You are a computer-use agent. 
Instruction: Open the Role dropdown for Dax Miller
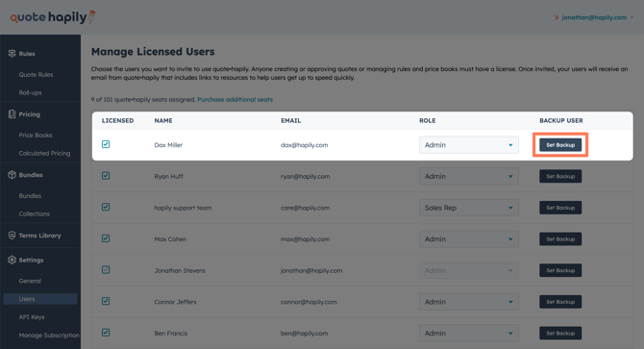(x=469, y=145)
